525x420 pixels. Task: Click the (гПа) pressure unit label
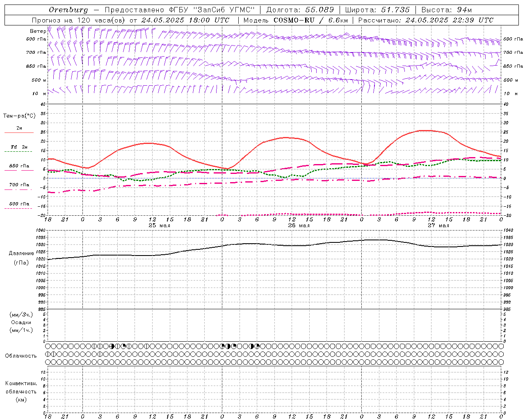tap(21, 262)
